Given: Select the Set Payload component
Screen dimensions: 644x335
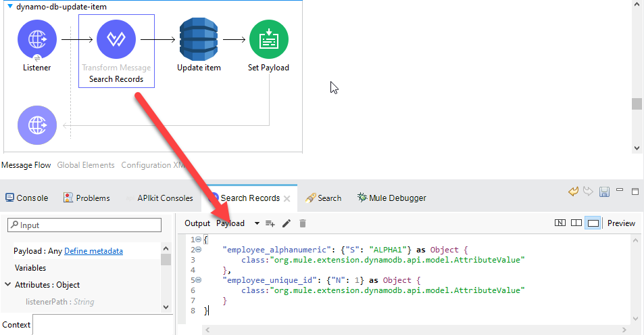Looking at the screenshot, I should pos(268,40).
